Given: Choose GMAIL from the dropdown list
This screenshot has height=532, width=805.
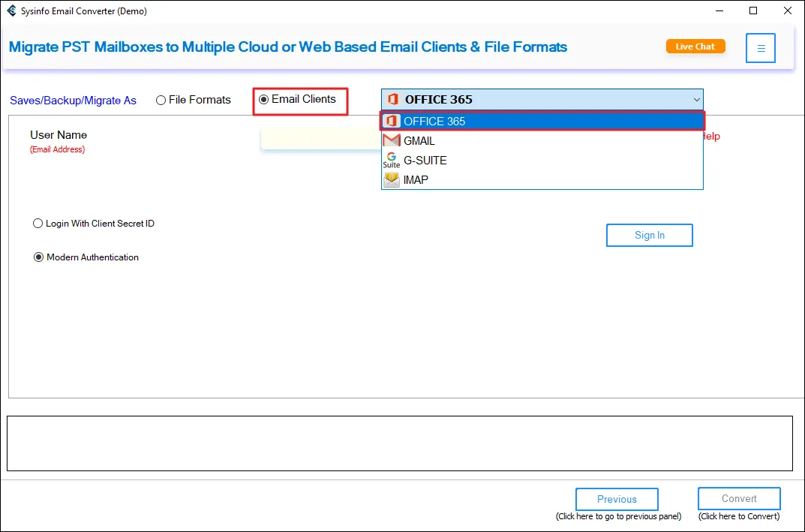Looking at the screenshot, I should click(419, 141).
